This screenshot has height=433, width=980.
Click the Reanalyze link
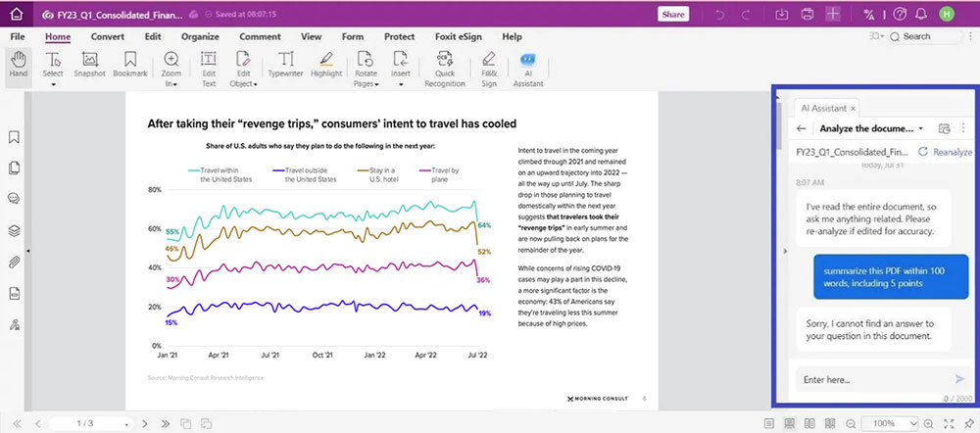coord(945,152)
